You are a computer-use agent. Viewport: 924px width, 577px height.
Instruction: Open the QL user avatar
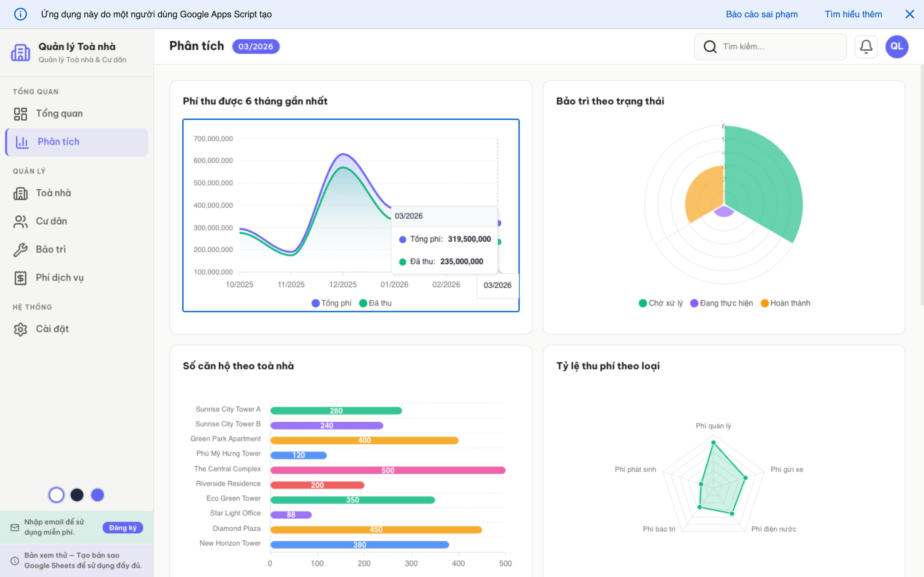pyautogui.click(x=896, y=46)
